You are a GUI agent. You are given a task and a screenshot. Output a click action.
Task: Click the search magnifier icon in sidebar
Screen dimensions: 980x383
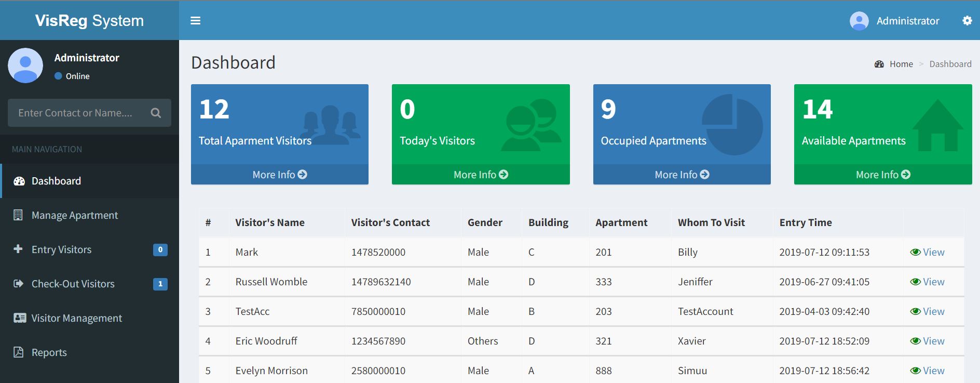pyautogui.click(x=156, y=113)
